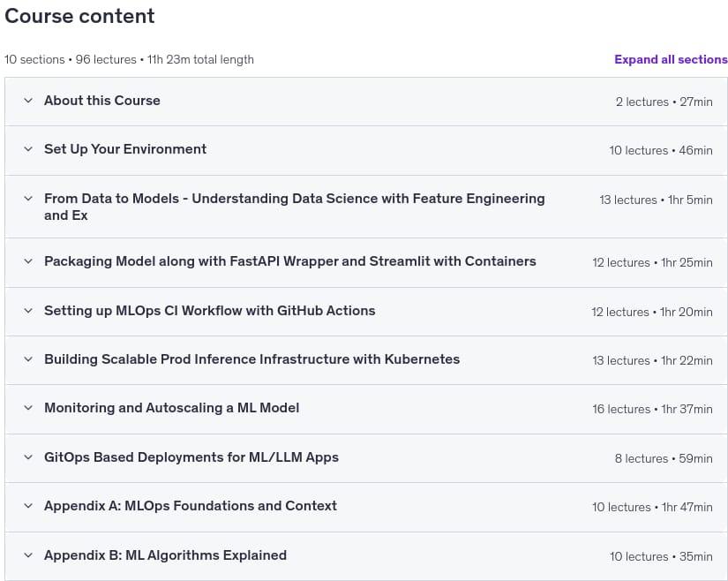Screen dimensions: 728x581
Task: Expand the From Data to Models chevron
Action: [28, 199]
